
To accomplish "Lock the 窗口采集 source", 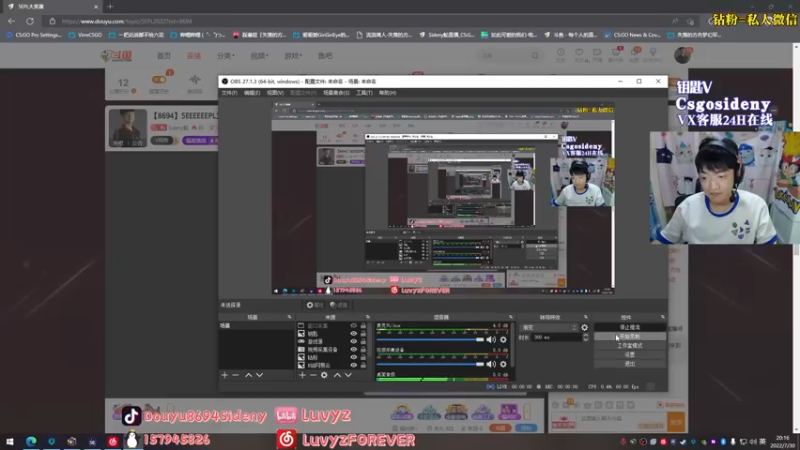I will pos(363,326).
